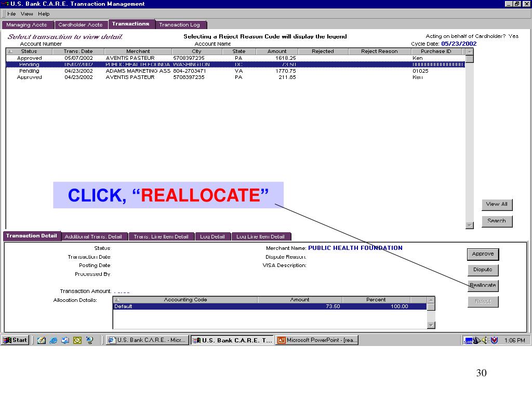The height and width of the screenshot is (399, 532).
Task: Click the View All button
Action: (x=497, y=204)
